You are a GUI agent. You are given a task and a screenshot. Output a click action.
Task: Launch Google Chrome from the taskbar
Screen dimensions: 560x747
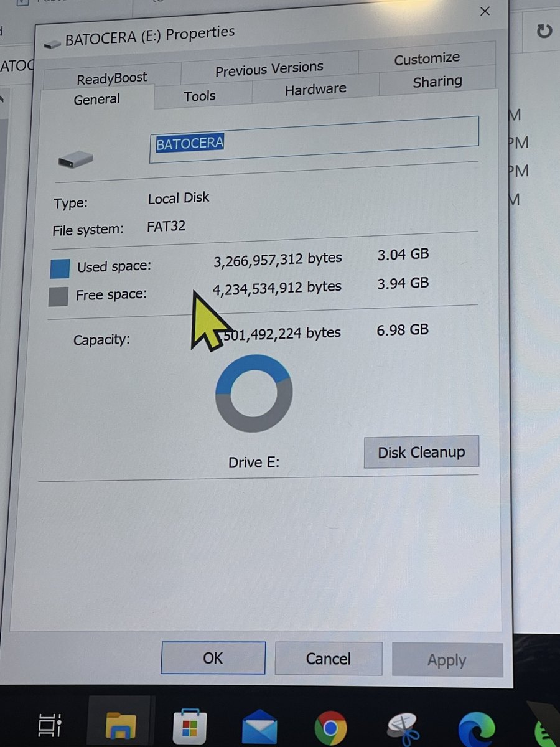(330, 727)
